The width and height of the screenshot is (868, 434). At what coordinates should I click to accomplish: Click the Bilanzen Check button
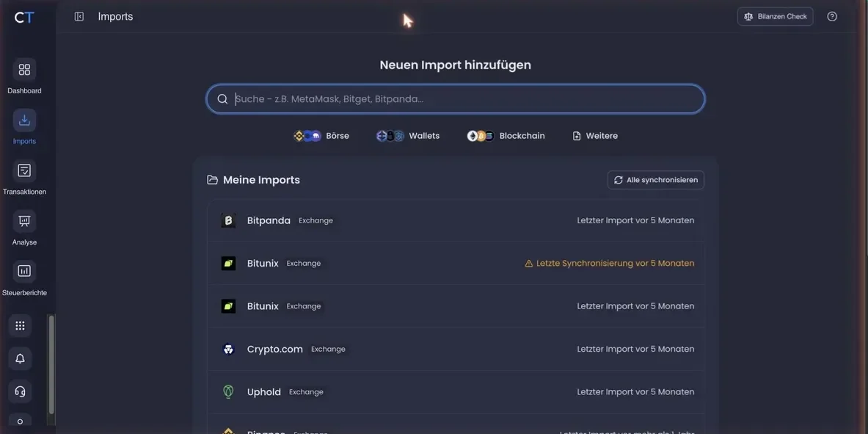point(775,17)
